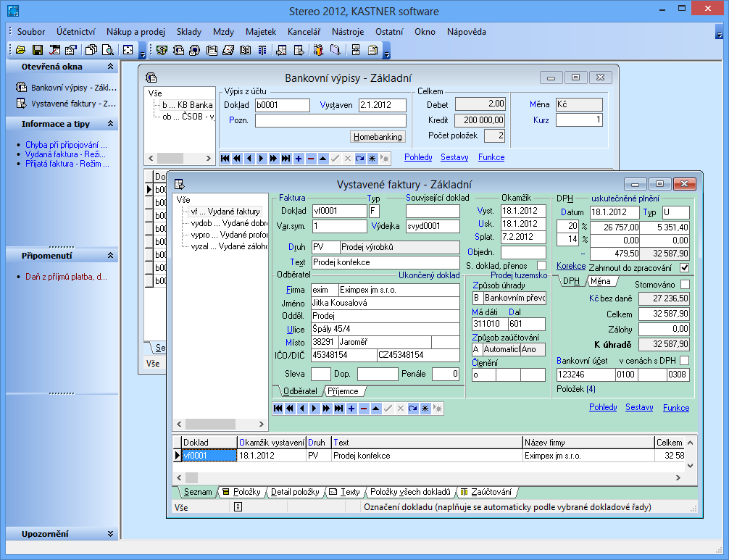
Task: Click refresh arrow in invoice navigator
Action: click(412, 409)
